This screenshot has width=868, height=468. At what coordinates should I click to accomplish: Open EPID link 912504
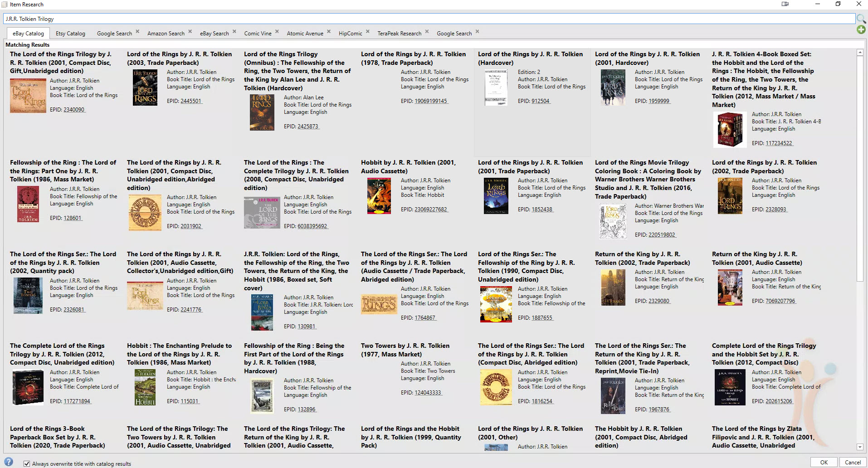(541, 101)
